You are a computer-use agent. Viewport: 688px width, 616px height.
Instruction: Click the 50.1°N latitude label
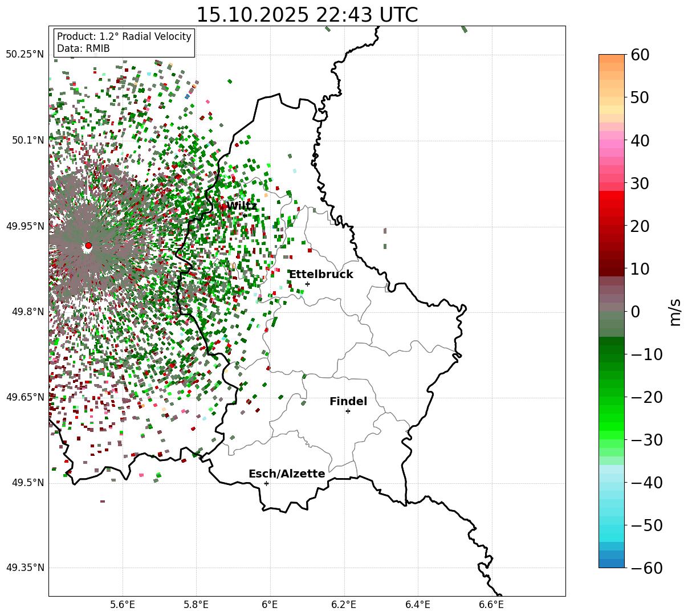pos(27,140)
